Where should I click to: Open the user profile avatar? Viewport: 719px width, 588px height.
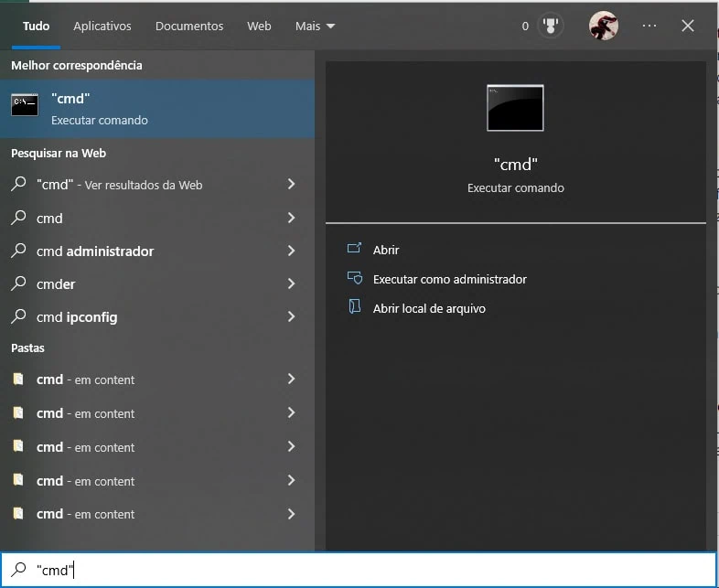(603, 27)
